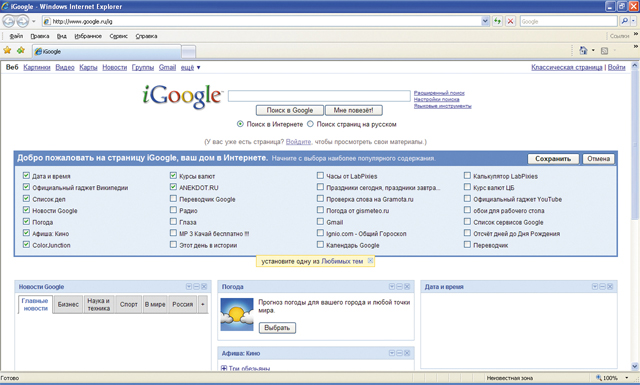Screen dimensions: 640x385
Task: Open the search provider dropdown arrow
Action: (x=634, y=21)
